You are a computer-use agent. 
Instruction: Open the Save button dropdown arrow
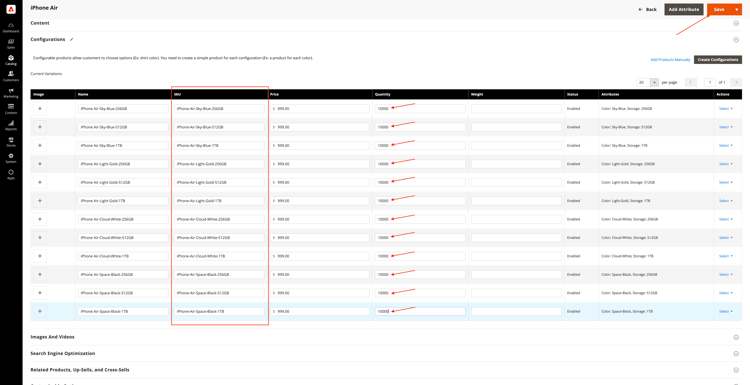click(737, 10)
